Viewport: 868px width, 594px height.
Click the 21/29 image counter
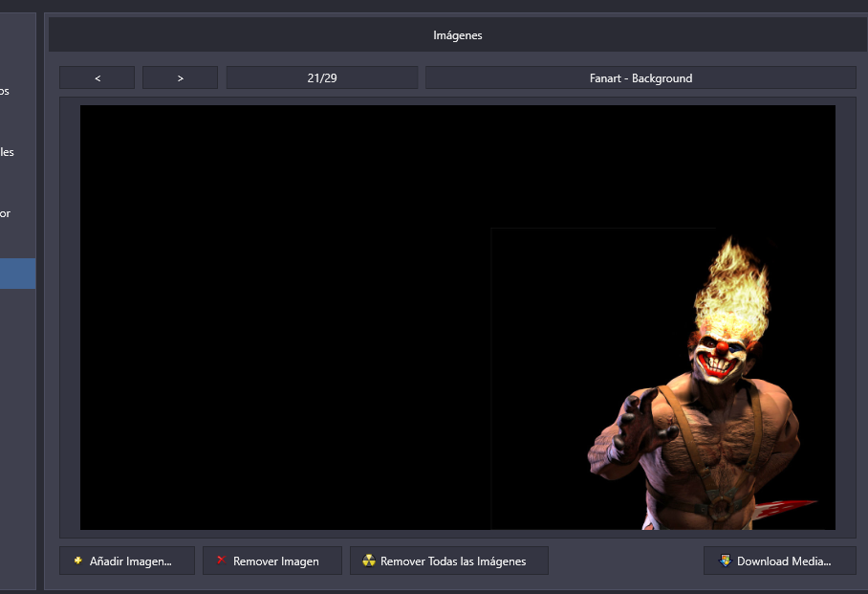point(322,78)
